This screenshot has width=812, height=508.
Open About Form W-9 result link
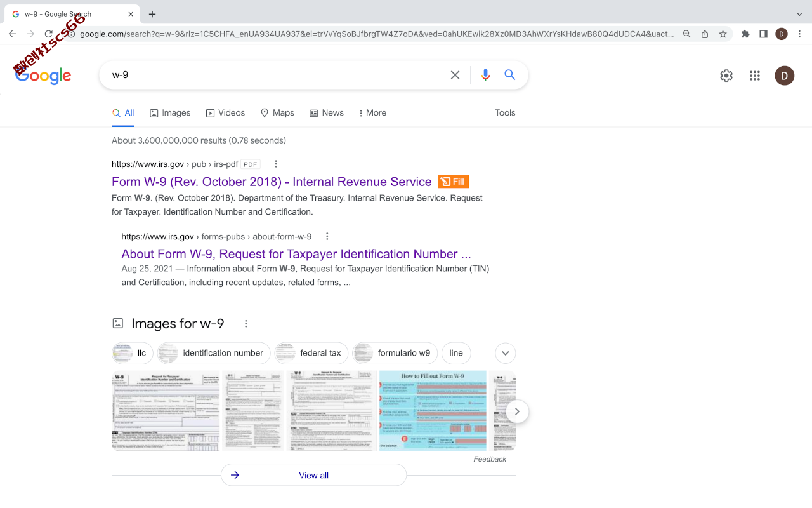click(x=296, y=254)
